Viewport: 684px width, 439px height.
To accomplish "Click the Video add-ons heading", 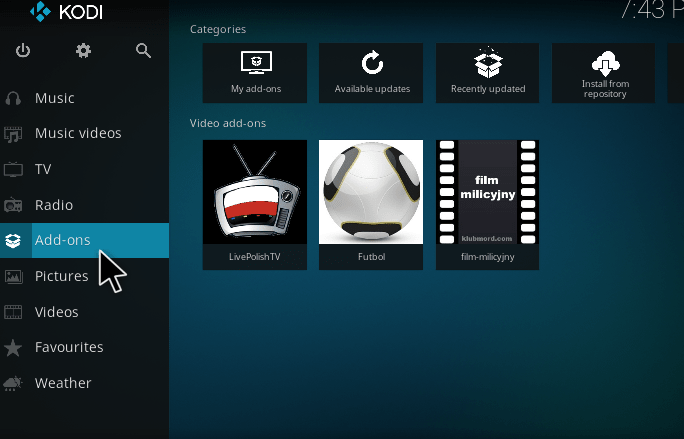I will coord(228,123).
